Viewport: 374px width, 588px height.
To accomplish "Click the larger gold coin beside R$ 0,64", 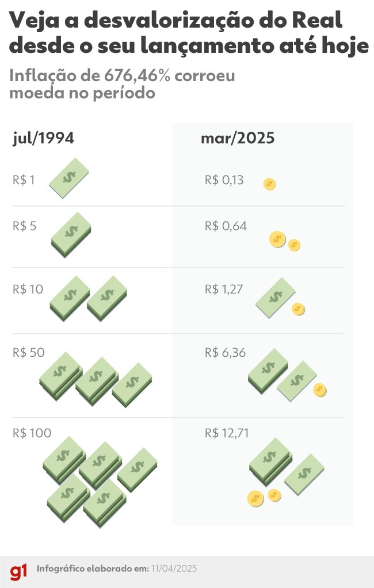I will pos(277,239).
